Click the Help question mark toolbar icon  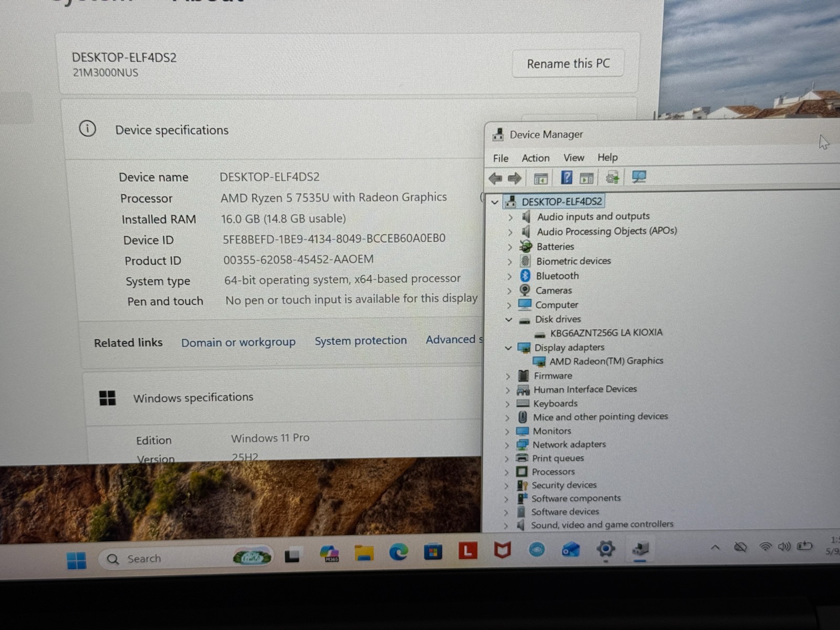click(x=566, y=177)
